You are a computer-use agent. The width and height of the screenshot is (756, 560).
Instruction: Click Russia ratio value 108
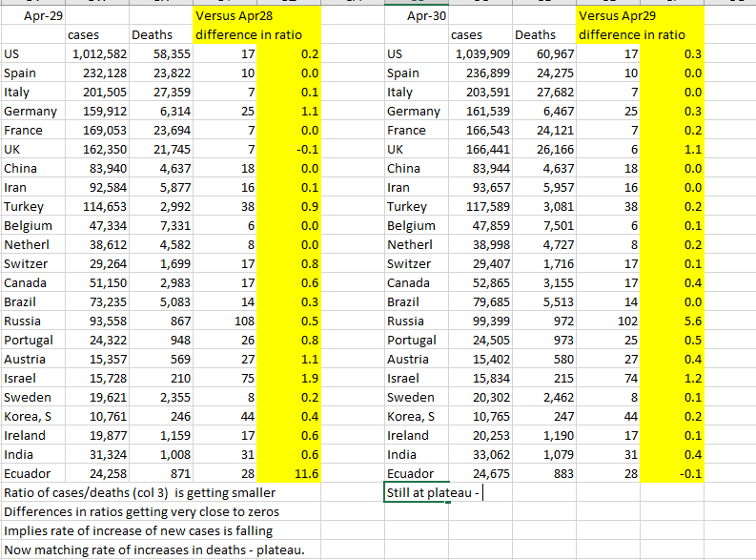click(x=225, y=321)
